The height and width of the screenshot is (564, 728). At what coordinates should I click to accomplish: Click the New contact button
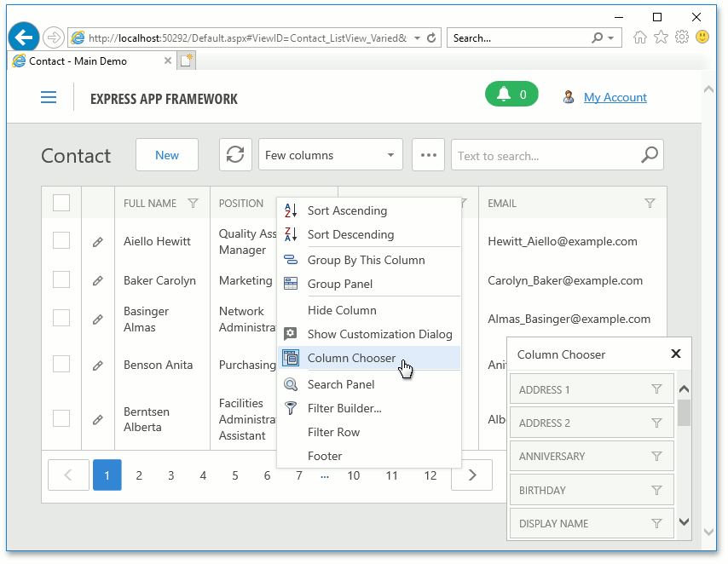[x=167, y=154]
